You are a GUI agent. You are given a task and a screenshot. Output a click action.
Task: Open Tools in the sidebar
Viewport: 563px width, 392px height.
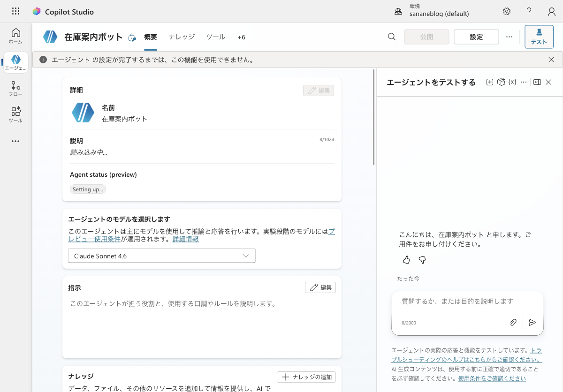click(15, 115)
